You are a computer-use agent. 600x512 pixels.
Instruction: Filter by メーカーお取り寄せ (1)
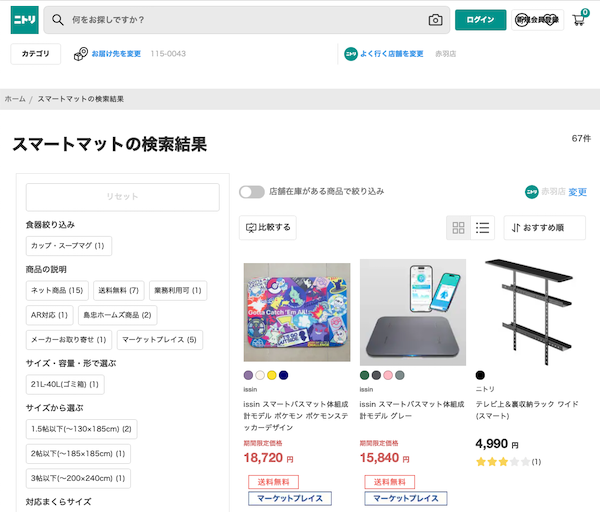coord(69,340)
